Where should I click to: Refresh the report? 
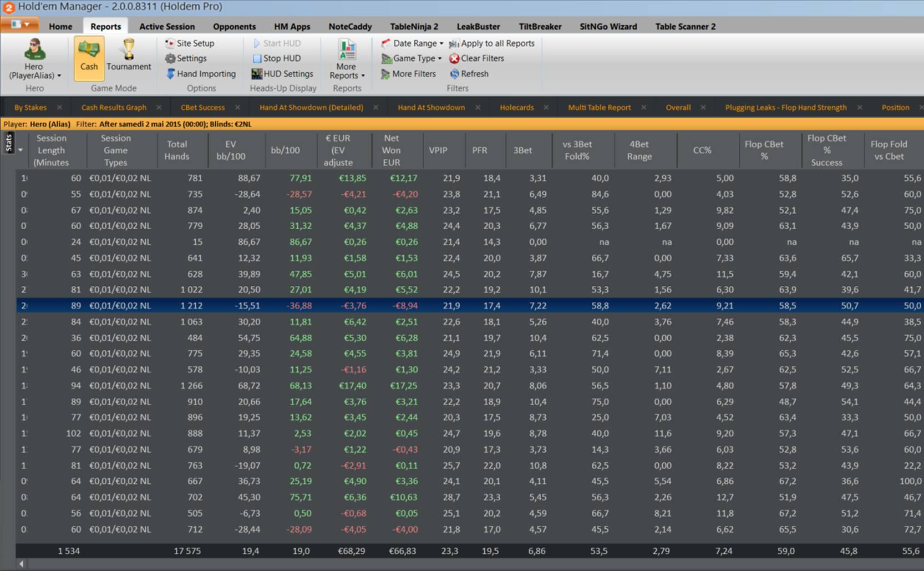pos(469,74)
